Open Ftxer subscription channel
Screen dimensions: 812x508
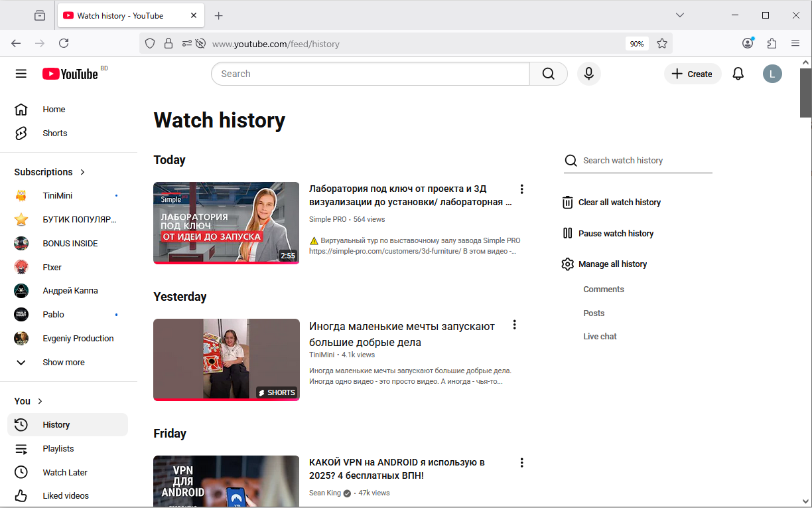coord(68,268)
